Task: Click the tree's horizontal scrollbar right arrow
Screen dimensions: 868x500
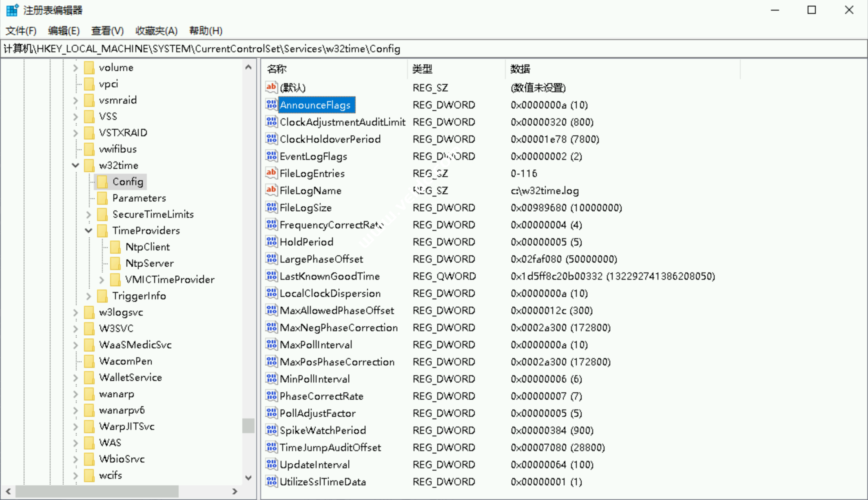Action: point(235,491)
